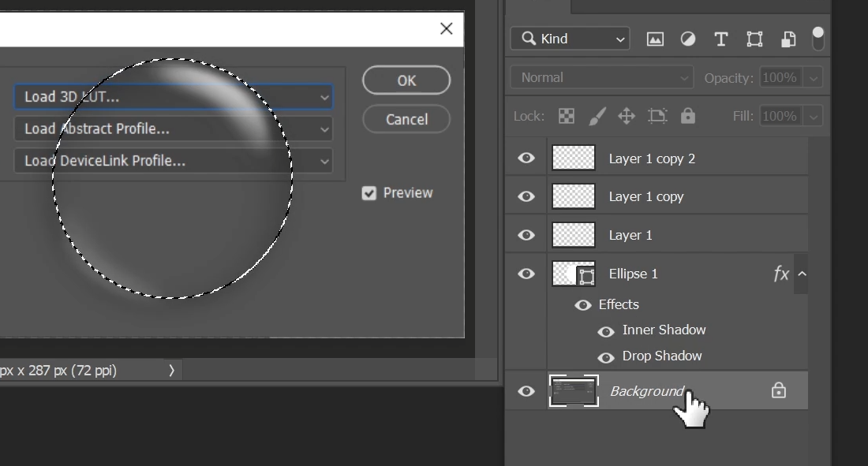Click the Opacity label

(728, 78)
